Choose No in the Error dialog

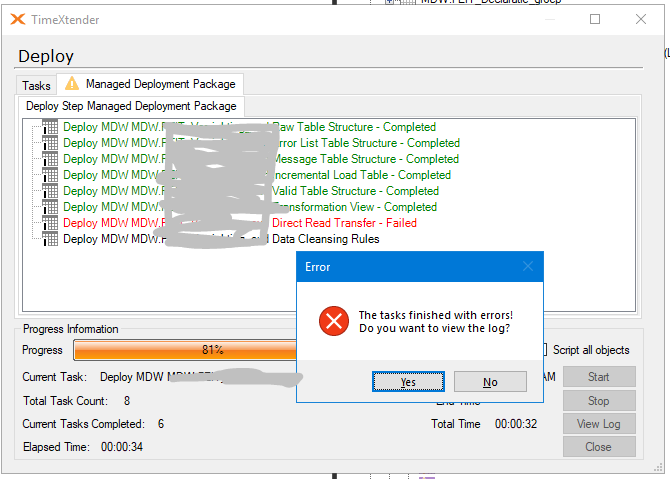[x=490, y=382]
